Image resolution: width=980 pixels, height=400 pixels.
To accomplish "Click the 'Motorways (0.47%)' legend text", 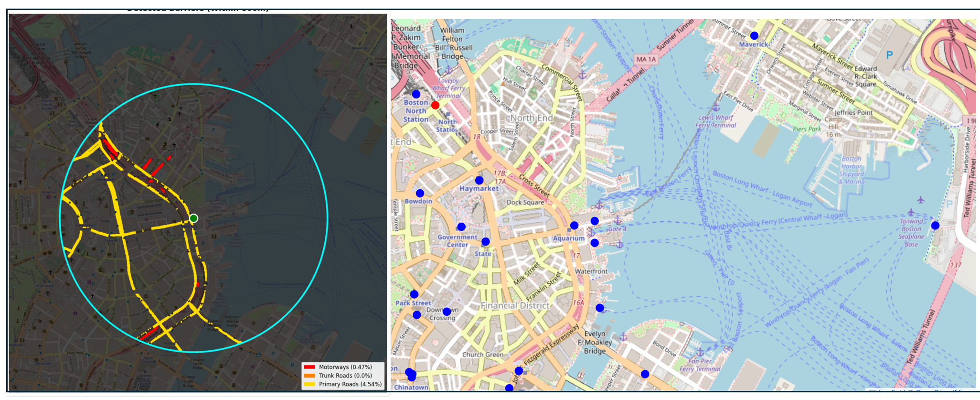I will point(345,367).
